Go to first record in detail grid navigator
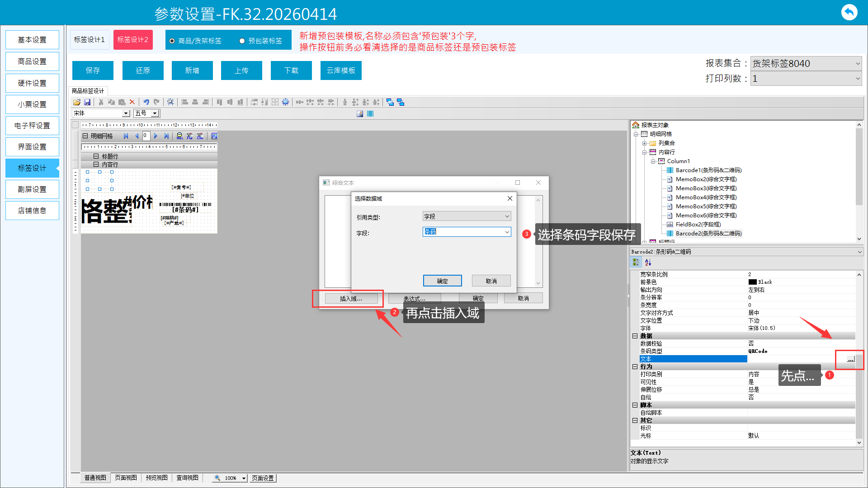 (126, 136)
